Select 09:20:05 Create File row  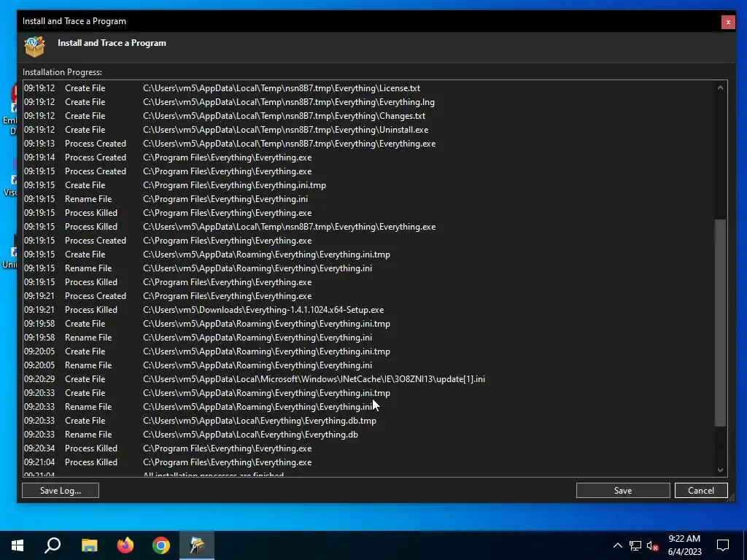(x=368, y=351)
